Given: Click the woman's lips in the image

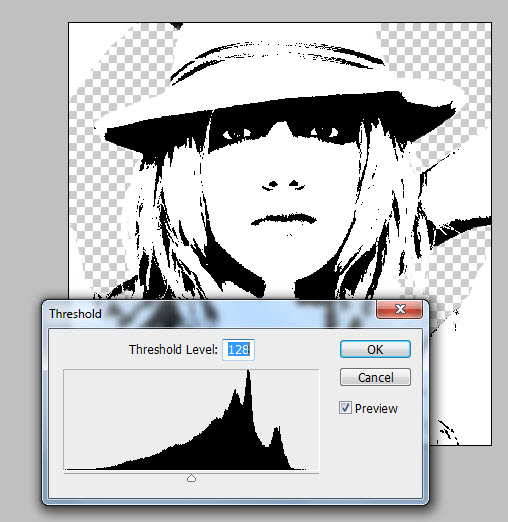Looking at the screenshot, I should pyautogui.click(x=284, y=219).
